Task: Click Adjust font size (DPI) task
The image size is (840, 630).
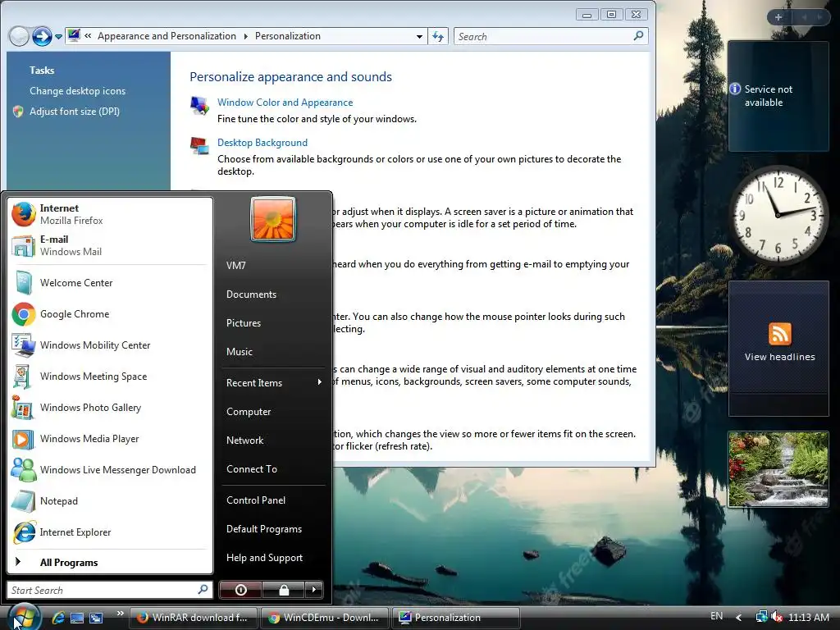Action: (x=75, y=112)
